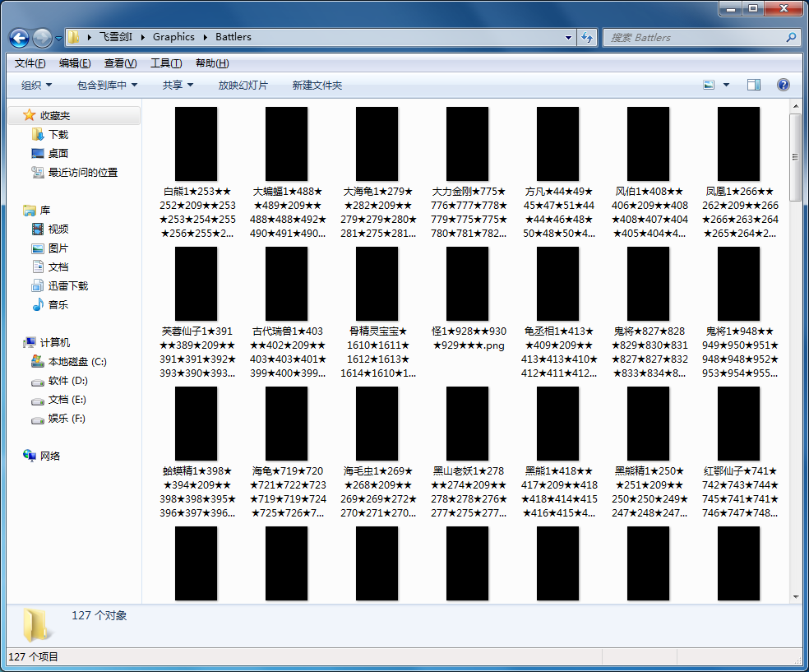Open 娱乐 (F:) drive
Viewport: 809px width, 672px height.
(x=67, y=419)
